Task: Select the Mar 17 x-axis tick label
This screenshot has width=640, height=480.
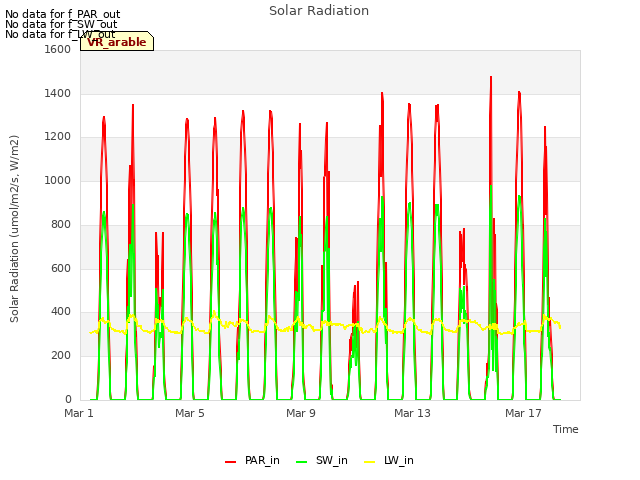Action: (x=523, y=413)
